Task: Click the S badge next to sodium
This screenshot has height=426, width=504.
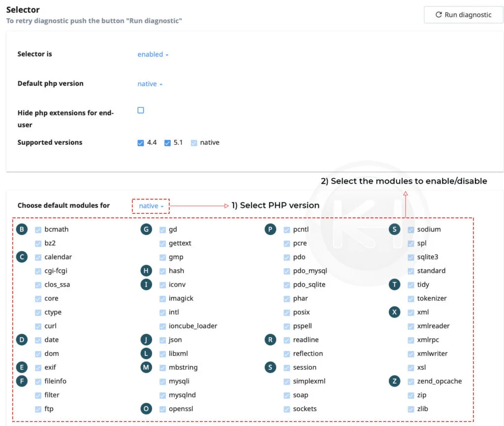Action: [394, 229]
